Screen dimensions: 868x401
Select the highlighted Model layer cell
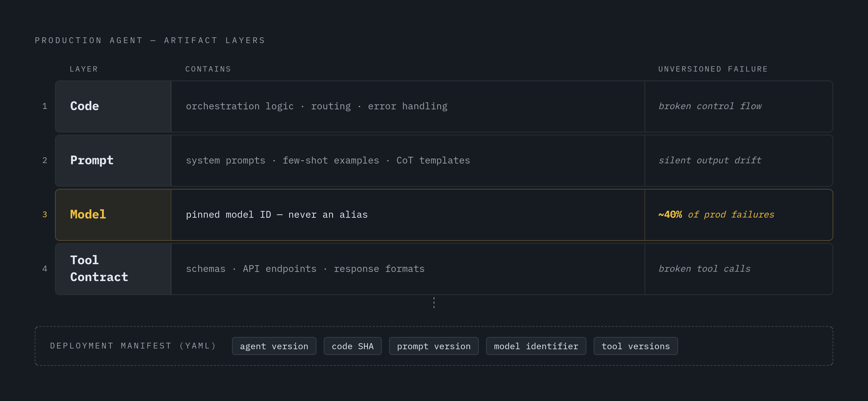pyautogui.click(x=114, y=215)
